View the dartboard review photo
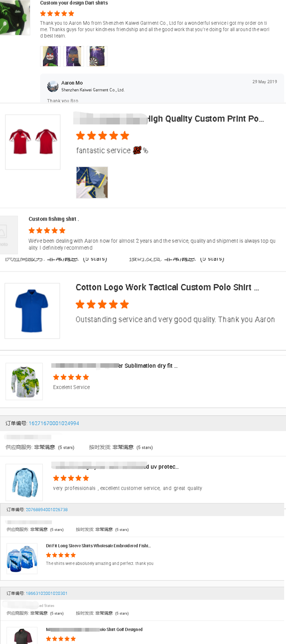This screenshot has height=644, width=286. [97, 56]
